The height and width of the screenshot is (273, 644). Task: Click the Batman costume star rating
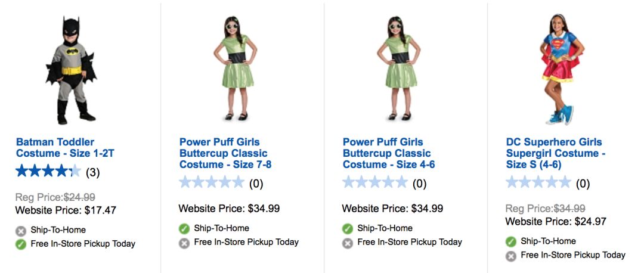pos(48,172)
